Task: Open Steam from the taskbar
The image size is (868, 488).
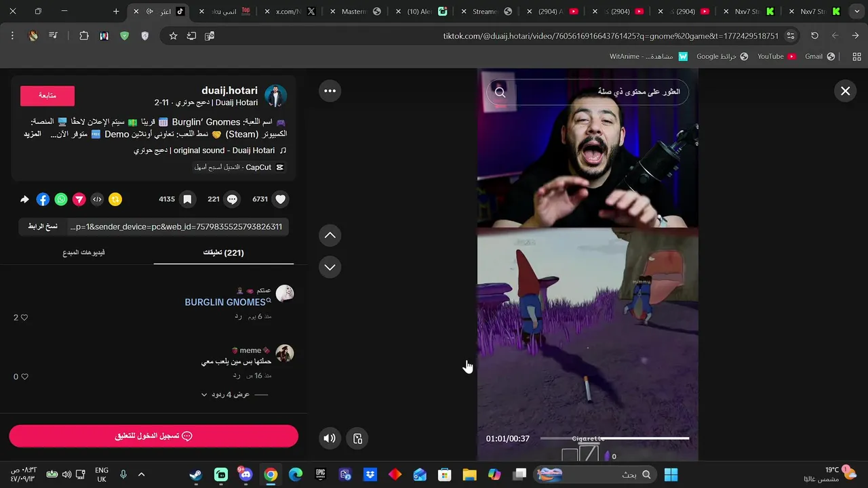Action: coord(195,474)
